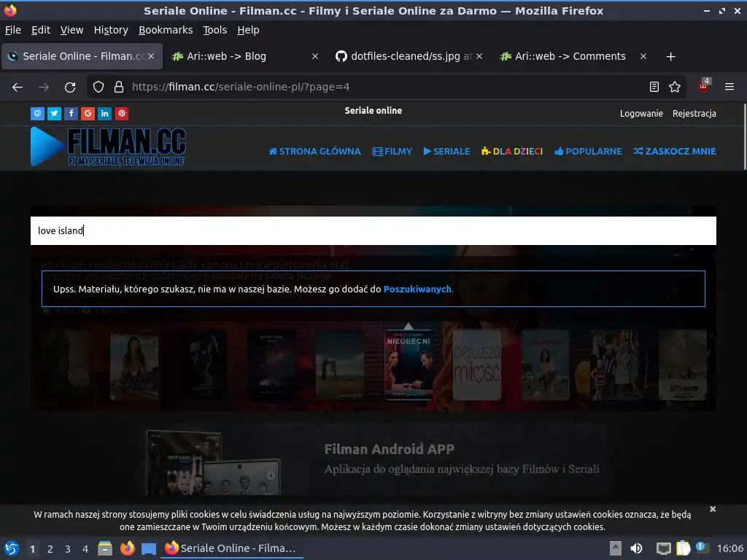Open the History menu
Viewport: 747px width, 560px height.
(x=111, y=30)
